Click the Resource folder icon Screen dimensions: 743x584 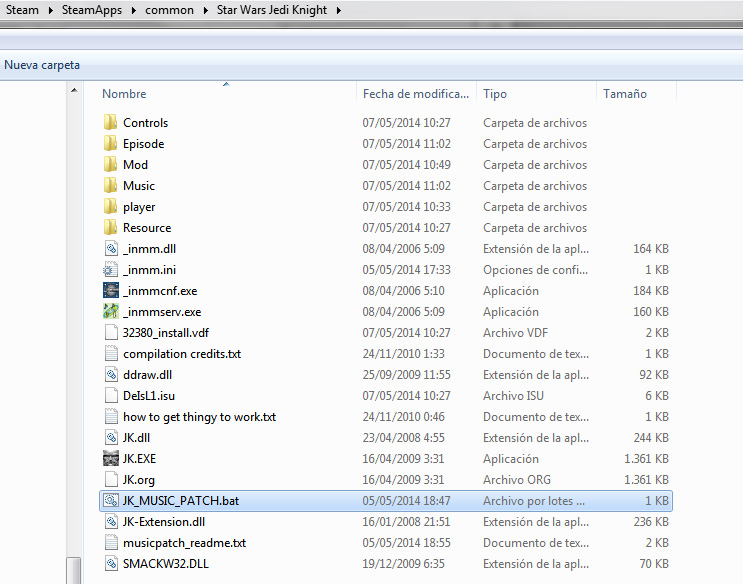click(110, 228)
